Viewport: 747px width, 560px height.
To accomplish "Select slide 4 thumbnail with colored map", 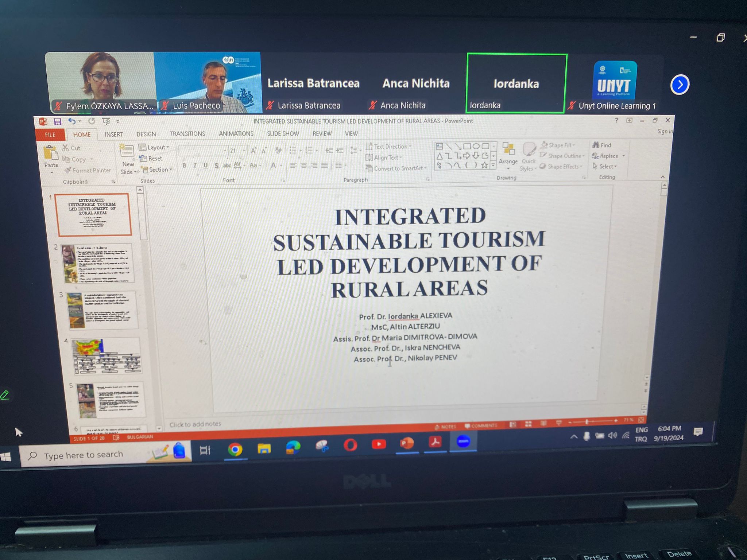I will click(x=107, y=356).
